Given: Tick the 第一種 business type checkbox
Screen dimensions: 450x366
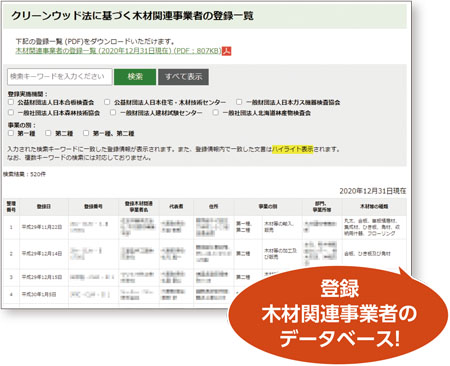Looking at the screenshot, I should [x=11, y=133].
